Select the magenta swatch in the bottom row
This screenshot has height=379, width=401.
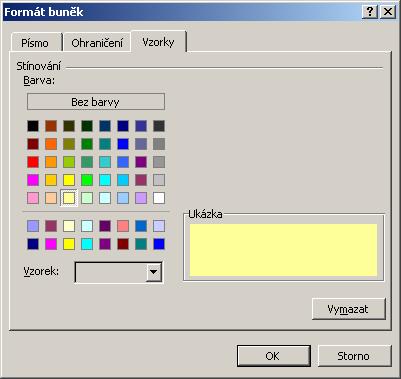point(51,244)
